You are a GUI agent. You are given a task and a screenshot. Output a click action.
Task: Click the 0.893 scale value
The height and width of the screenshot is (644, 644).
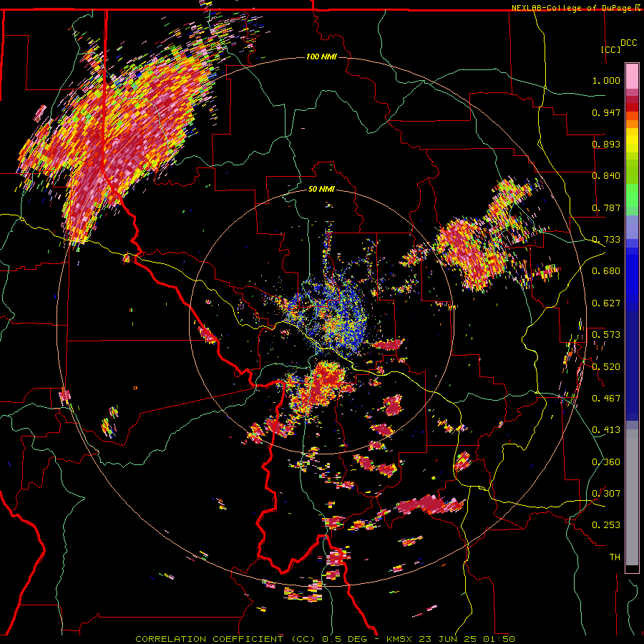[x=606, y=144]
